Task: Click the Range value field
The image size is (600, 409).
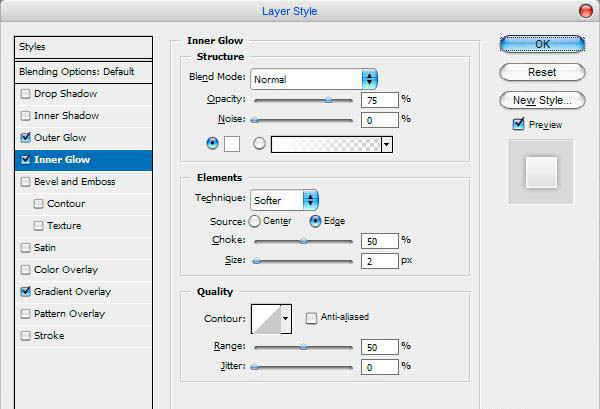Action: 380,347
